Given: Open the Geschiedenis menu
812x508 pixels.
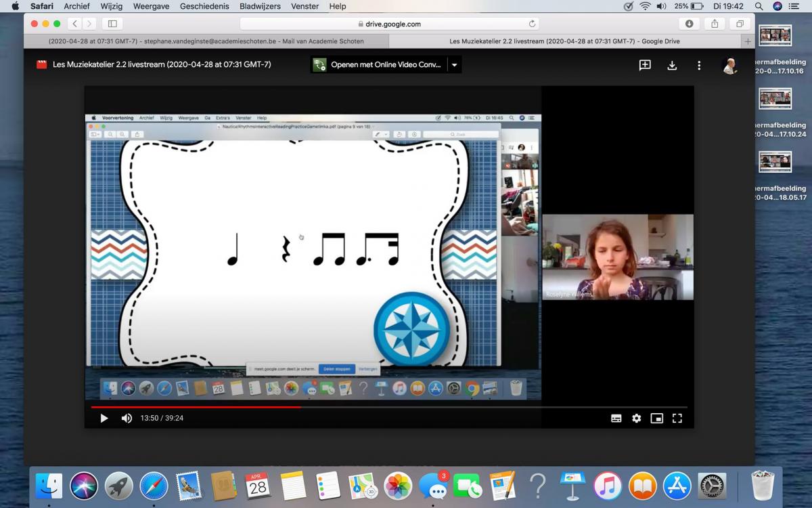Looking at the screenshot, I should click(x=205, y=6).
